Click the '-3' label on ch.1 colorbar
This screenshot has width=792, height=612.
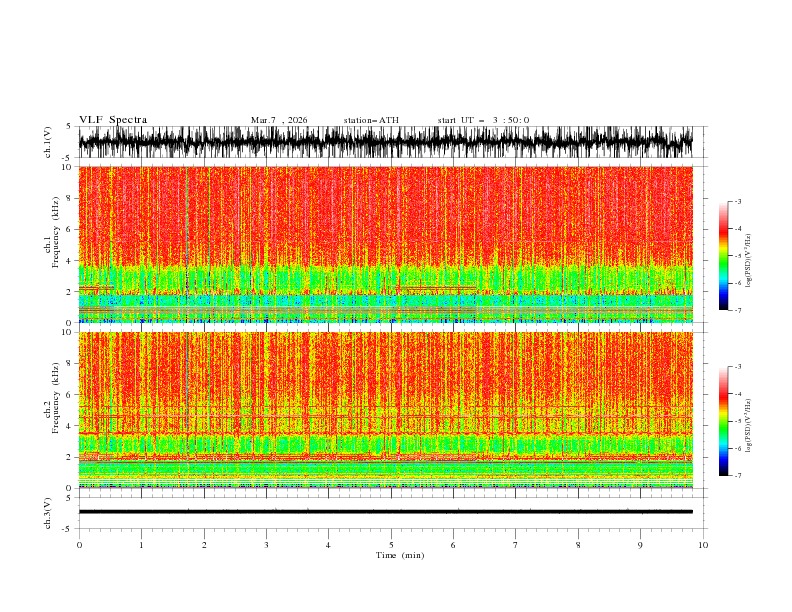737,201
